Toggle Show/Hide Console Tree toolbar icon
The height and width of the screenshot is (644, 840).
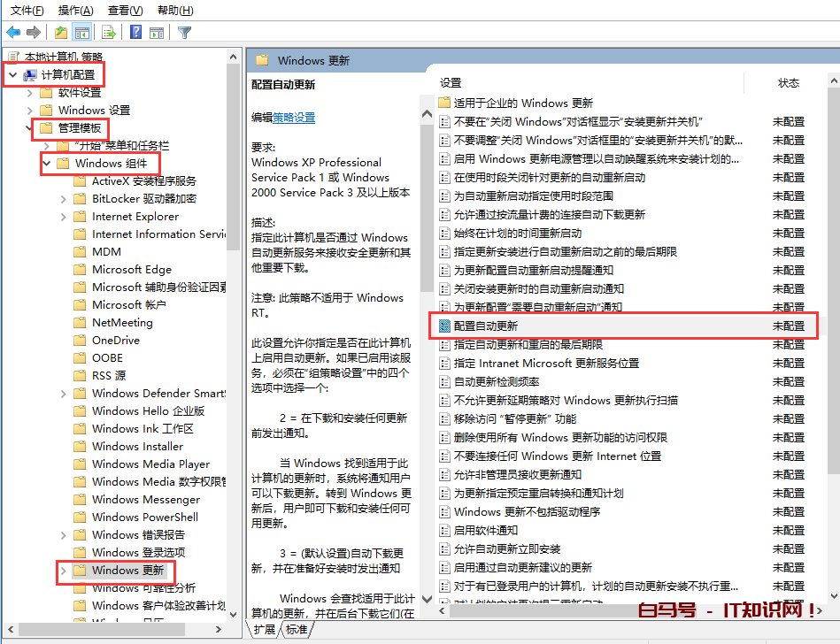click(81, 33)
